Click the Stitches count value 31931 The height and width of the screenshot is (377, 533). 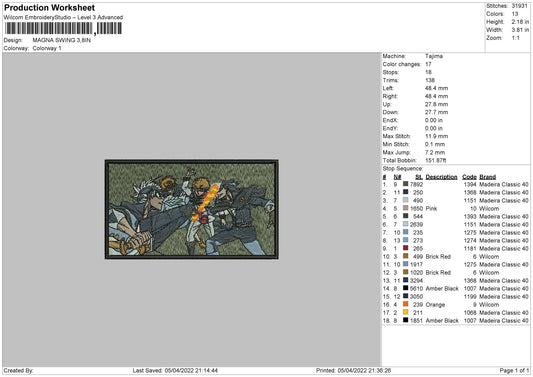[519, 6]
